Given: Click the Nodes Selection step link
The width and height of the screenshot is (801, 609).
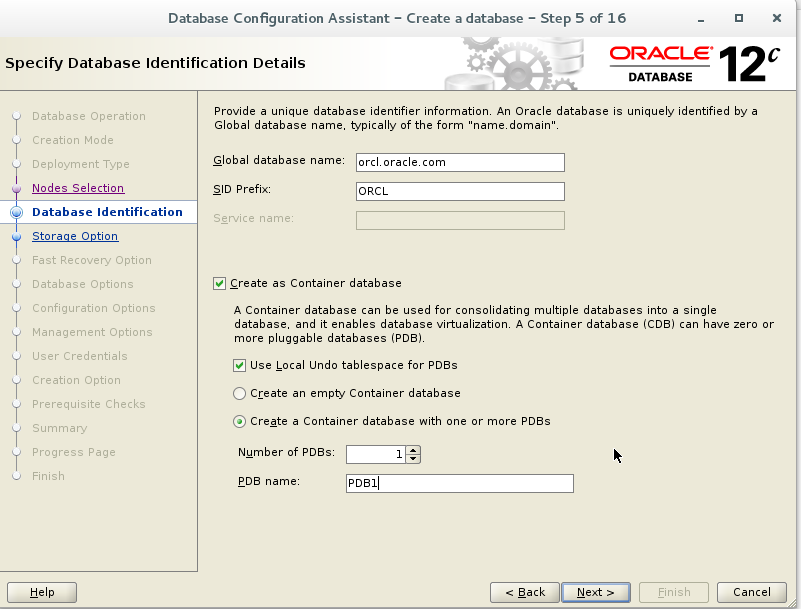Looking at the screenshot, I should (78, 188).
